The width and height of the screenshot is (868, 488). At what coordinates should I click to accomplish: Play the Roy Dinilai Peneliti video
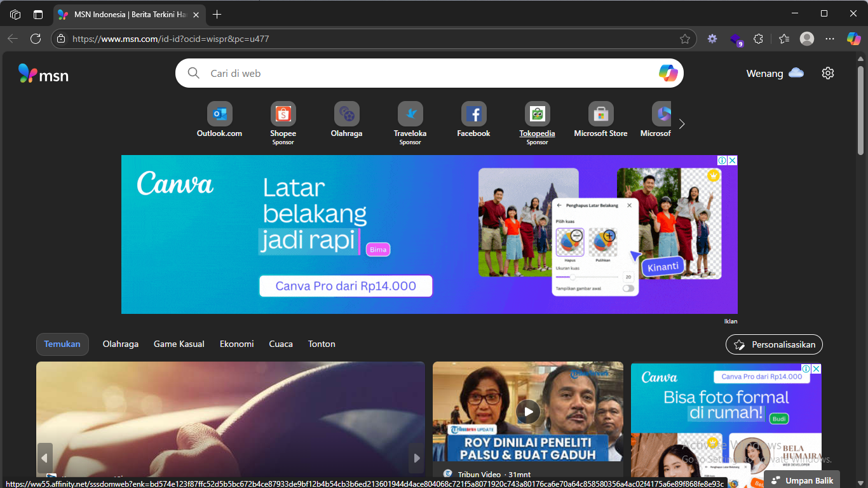(528, 412)
